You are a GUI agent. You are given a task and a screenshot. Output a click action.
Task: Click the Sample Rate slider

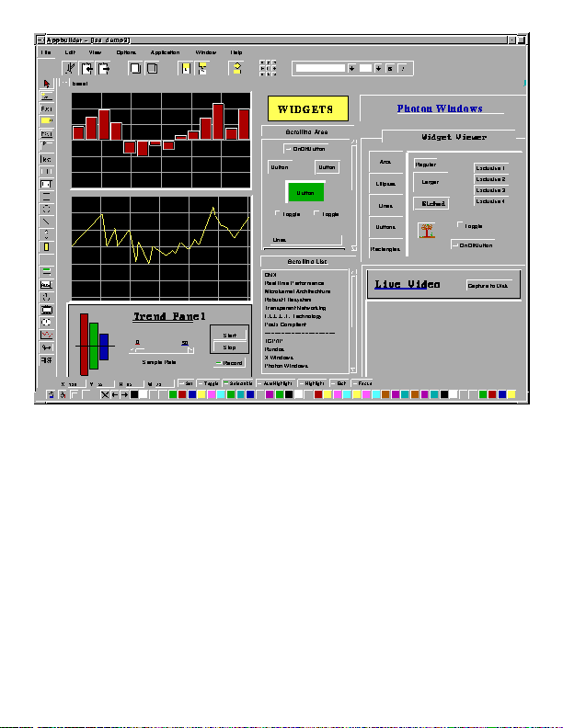[162, 350]
